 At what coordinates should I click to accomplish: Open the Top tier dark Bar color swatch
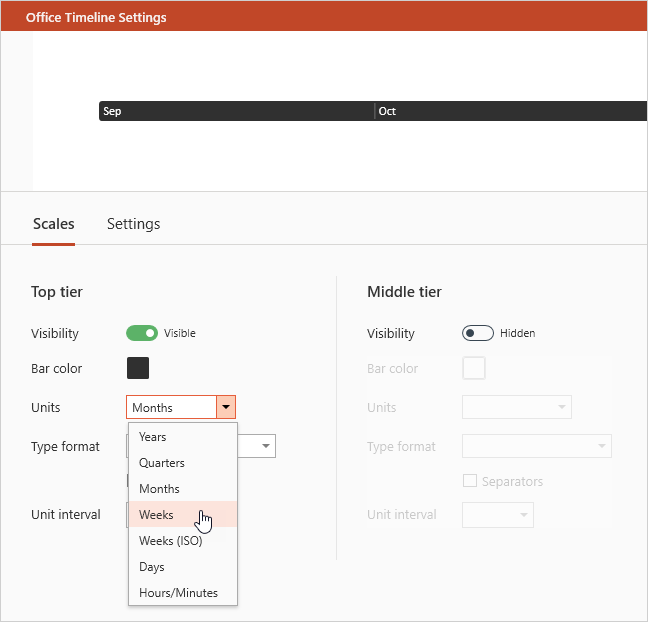[x=138, y=368]
